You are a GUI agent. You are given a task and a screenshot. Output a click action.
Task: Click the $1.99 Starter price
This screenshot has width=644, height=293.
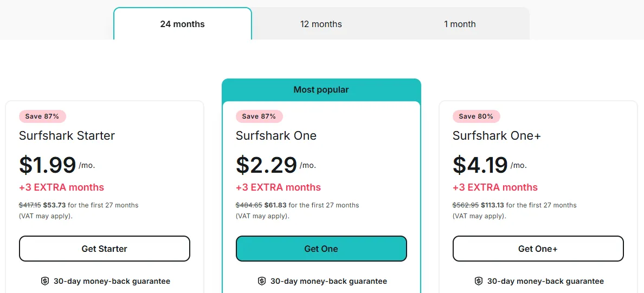(48, 165)
